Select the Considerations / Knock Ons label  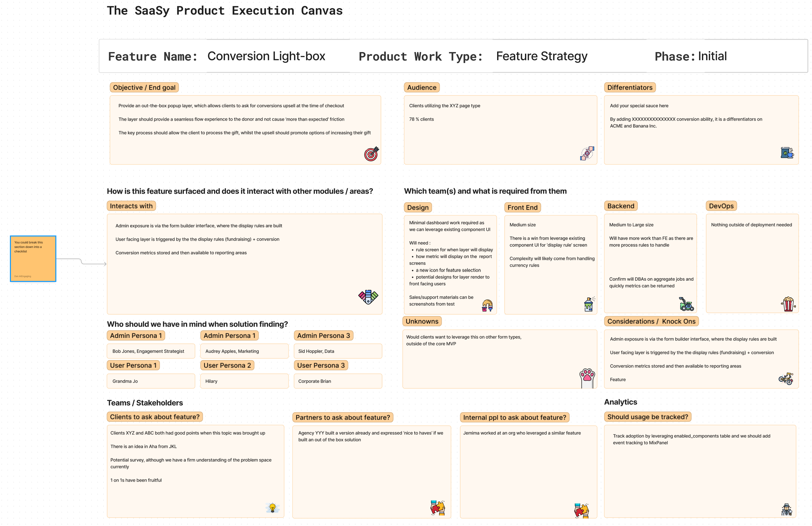pyautogui.click(x=651, y=321)
